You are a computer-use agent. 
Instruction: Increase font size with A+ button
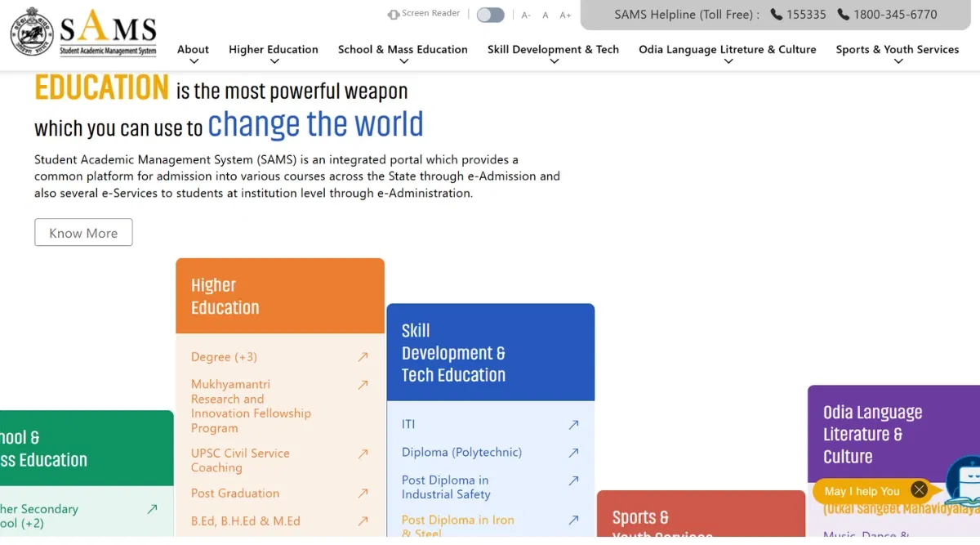[565, 16]
